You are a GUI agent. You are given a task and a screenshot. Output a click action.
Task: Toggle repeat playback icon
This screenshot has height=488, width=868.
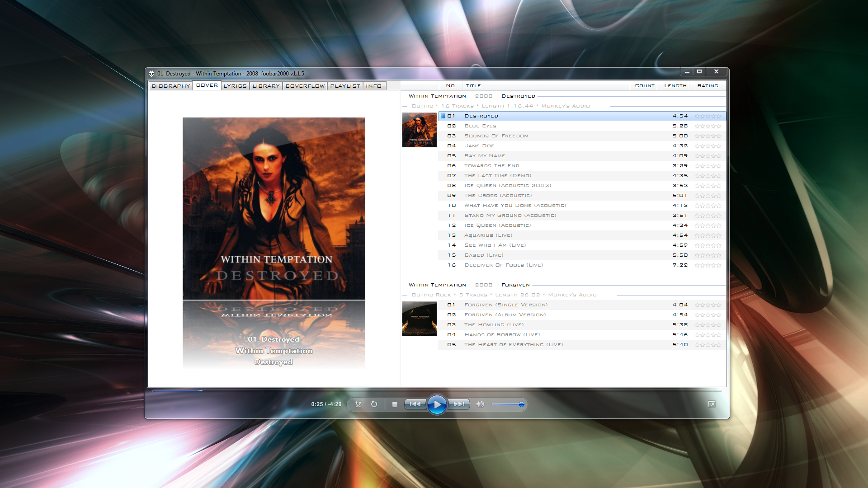(x=374, y=404)
